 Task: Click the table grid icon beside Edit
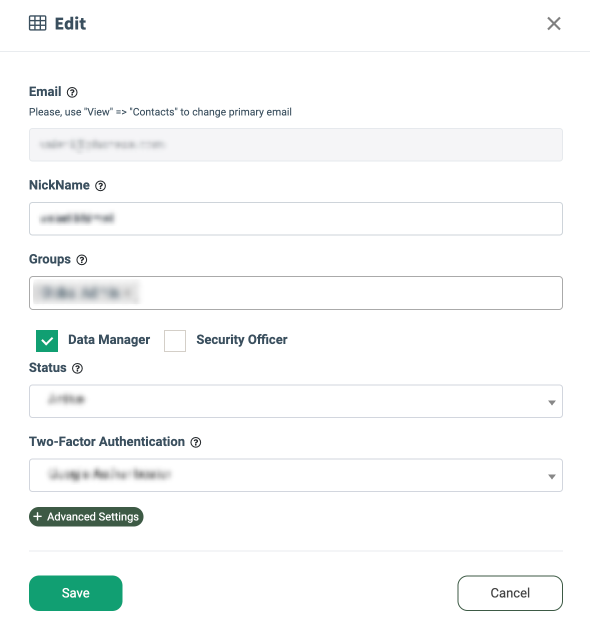click(38, 23)
